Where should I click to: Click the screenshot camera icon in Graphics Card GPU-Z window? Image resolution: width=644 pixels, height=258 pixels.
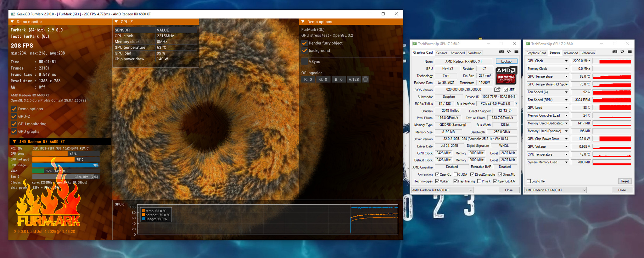pos(501,52)
